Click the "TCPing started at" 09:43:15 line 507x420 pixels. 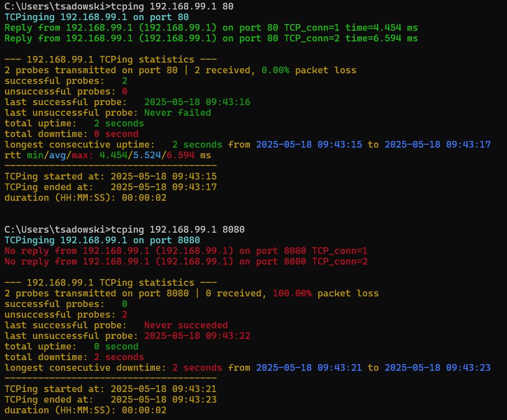pos(110,177)
